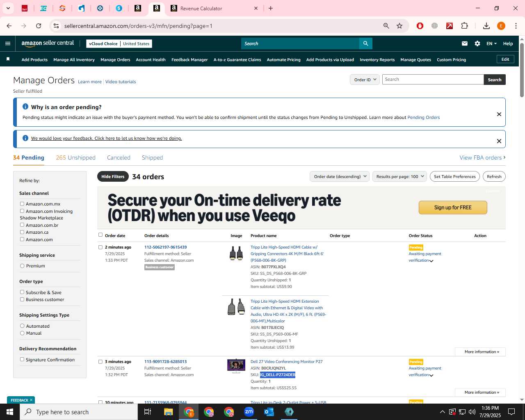The width and height of the screenshot is (525, 420).
Task: Open the messages envelope icon
Action: 465,43
